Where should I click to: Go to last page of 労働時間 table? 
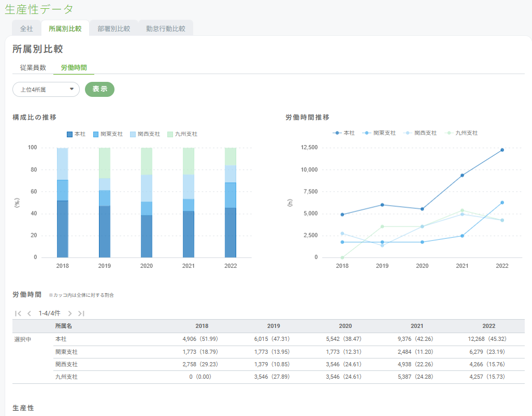[81, 313]
